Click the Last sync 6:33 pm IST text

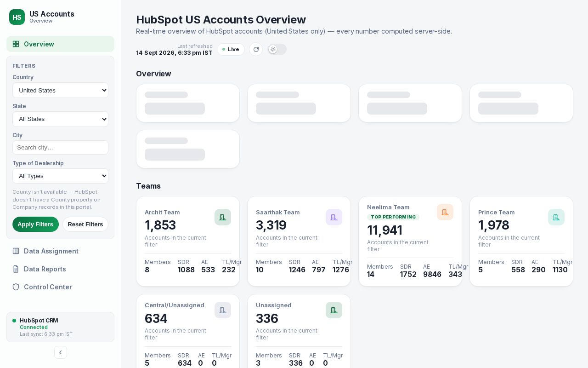pyautogui.click(x=46, y=334)
